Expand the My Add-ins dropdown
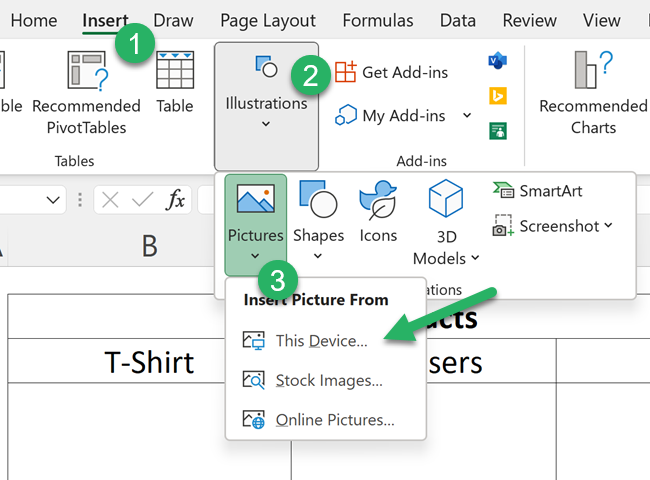 [x=467, y=116]
